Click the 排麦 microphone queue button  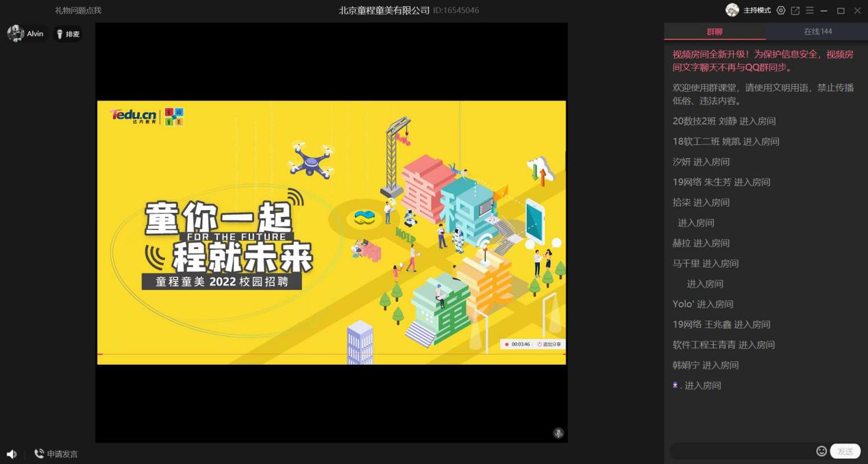[68, 34]
